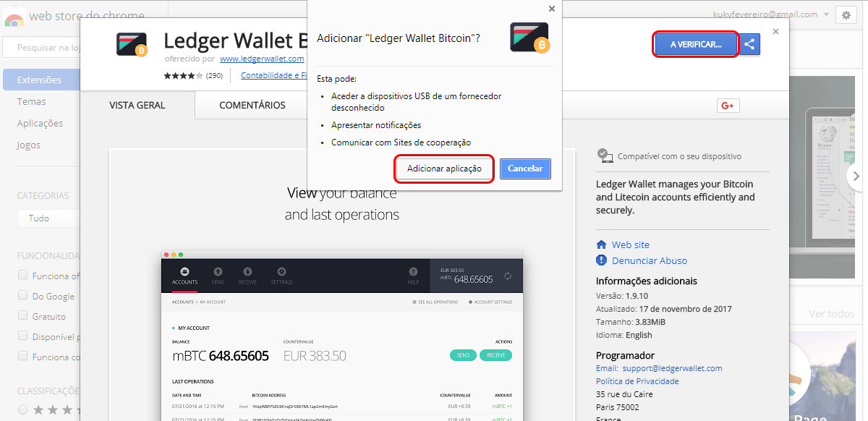The height and width of the screenshot is (421, 868).
Task: Click the Ledger Wallet icon in the permission dialog
Action: [x=529, y=38]
